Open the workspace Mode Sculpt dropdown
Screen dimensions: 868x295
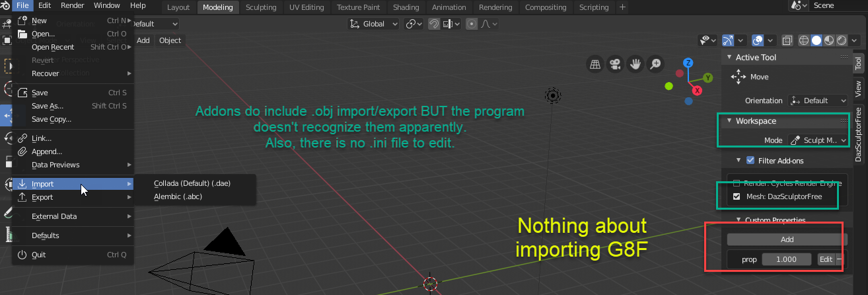[818, 140]
